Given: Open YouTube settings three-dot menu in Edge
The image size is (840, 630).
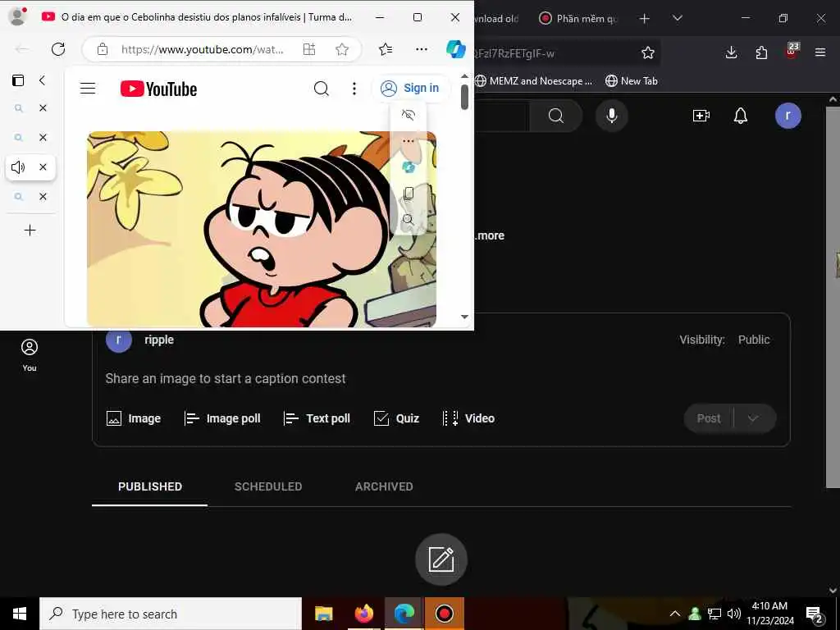Looking at the screenshot, I should click(x=354, y=89).
